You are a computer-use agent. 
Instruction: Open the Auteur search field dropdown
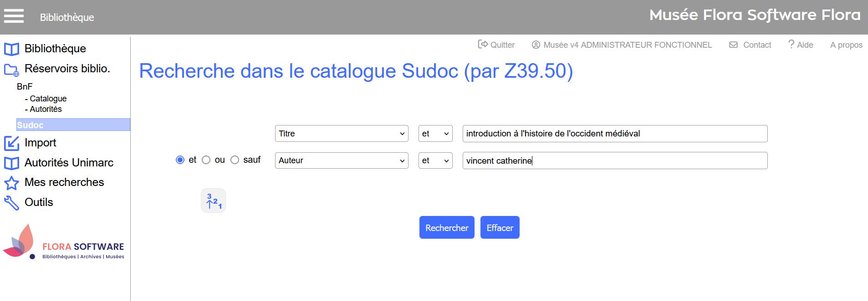(342, 161)
